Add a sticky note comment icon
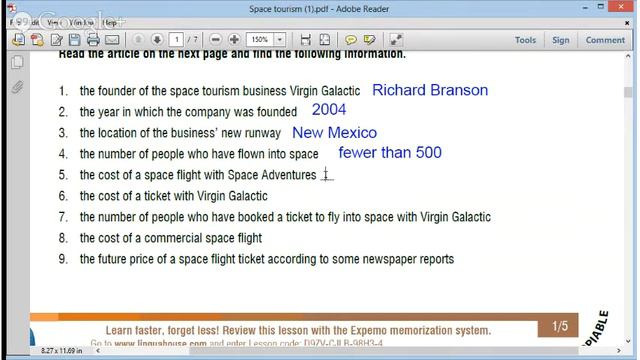 350,40
